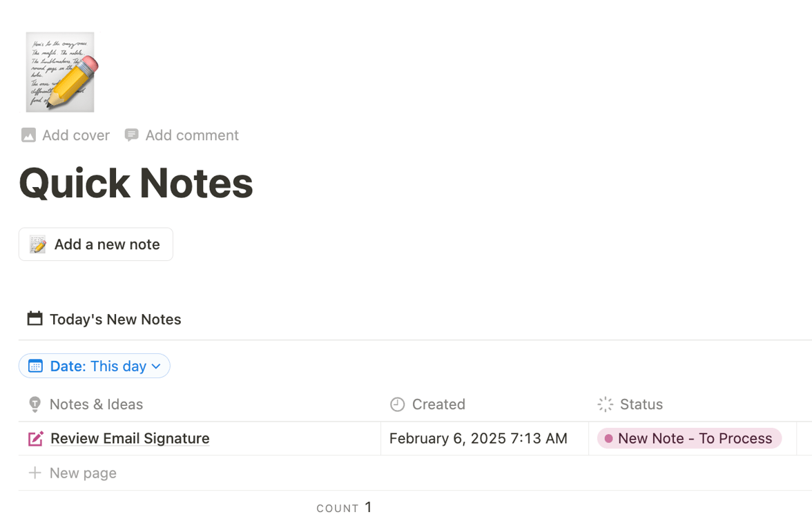Click the Add cover image icon

(x=28, y=135)
